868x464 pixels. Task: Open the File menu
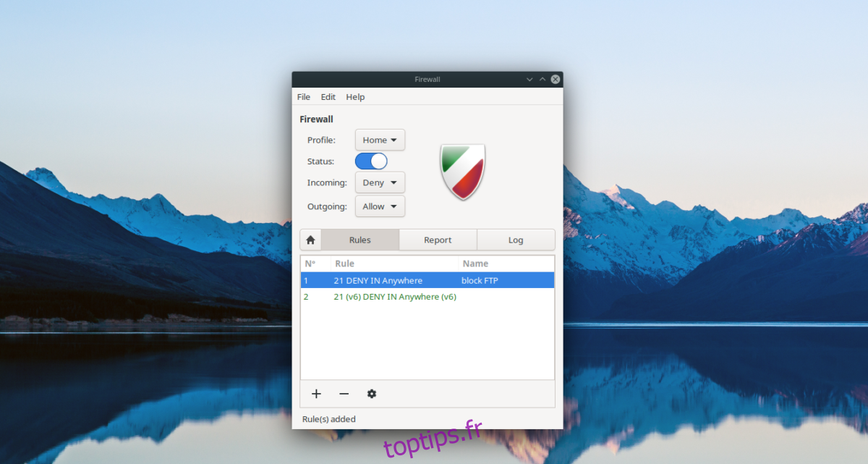coord(304,97)
